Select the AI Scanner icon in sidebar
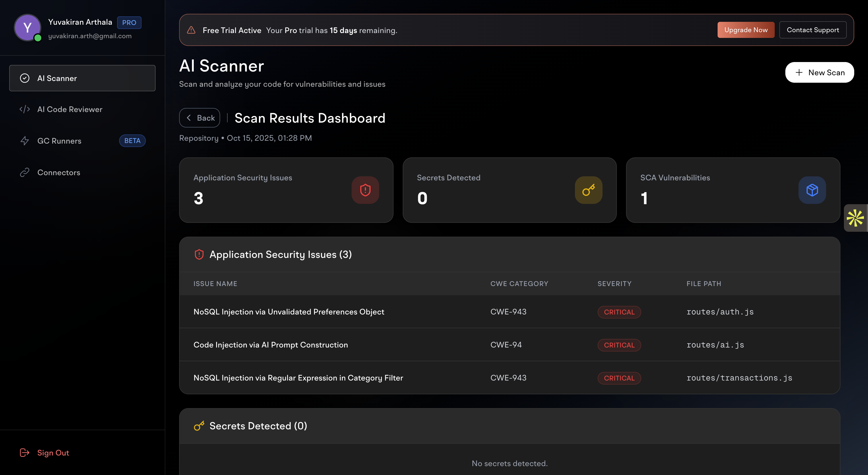The width and height of the screenshot is (868, 475). pyautogui.click(x=25, y=78)
